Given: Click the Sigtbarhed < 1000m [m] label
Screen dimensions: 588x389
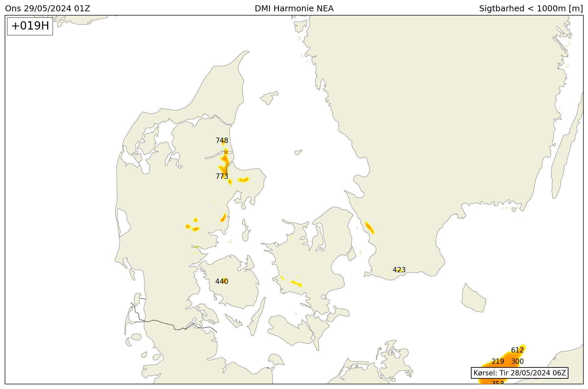Looking at the screenshot, I should [x=531, y=9].
